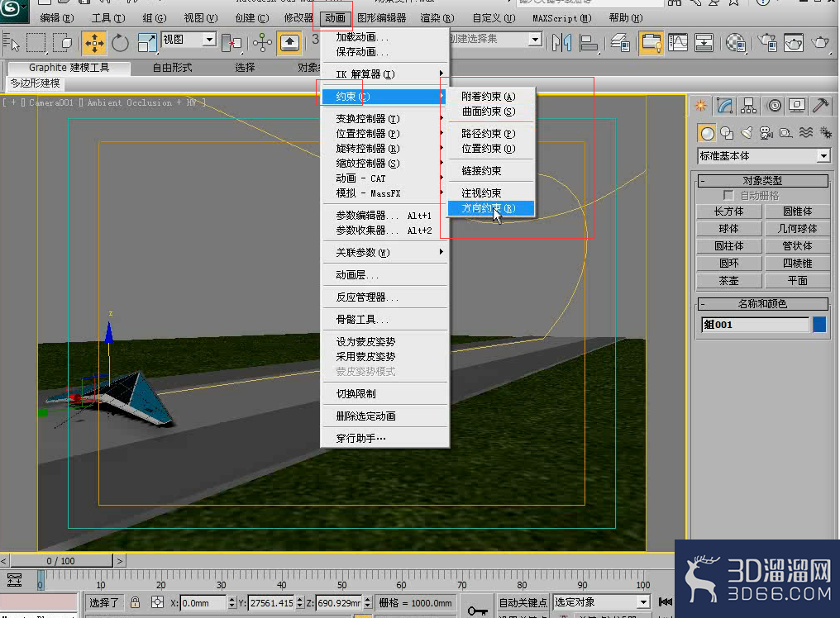Open the Animation menu
The height and width of the screenshot is (618, 840).
[335, 18]
